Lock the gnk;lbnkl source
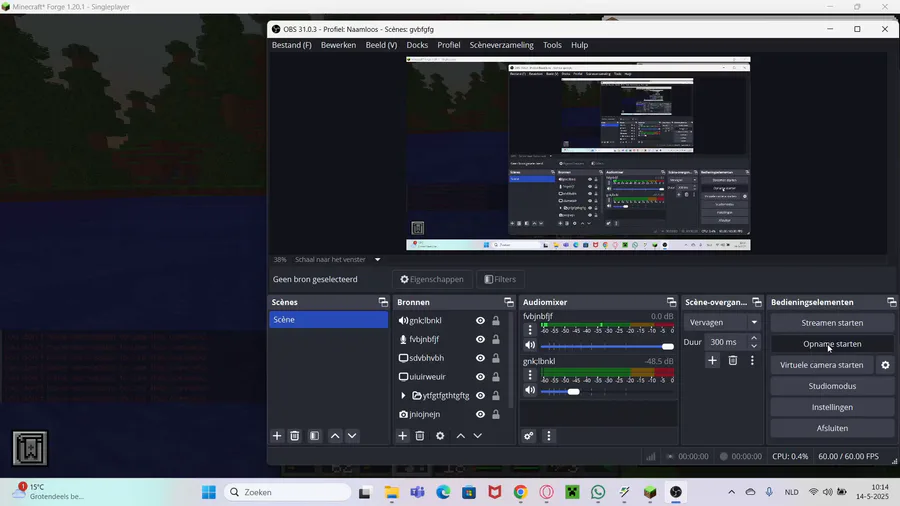This screenshot has width=900, height=506. [496, 321]
